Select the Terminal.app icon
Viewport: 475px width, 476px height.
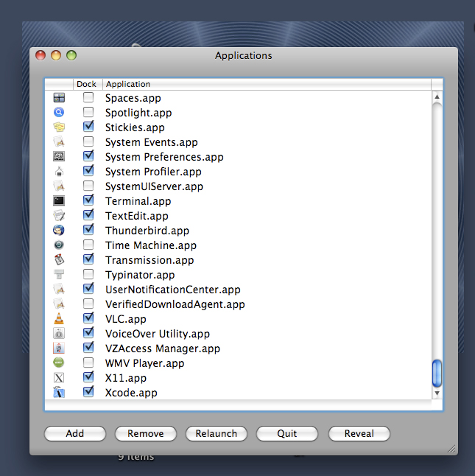pyautogui.click(x=59, y=200)
